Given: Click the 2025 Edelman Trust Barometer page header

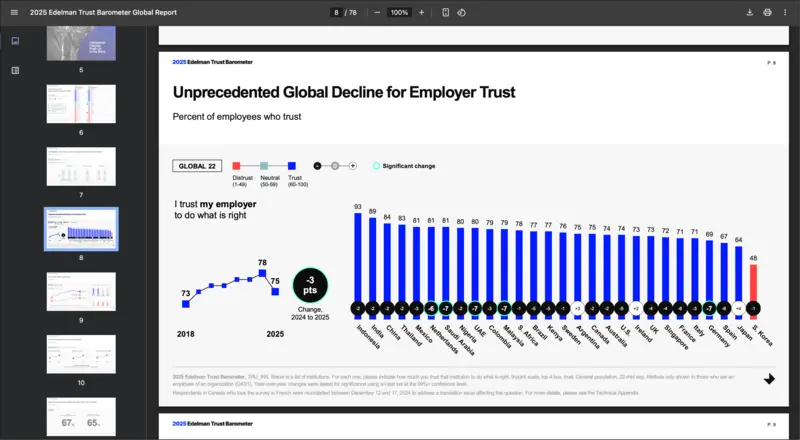Looking at the screenshot, I should point(212,62).
